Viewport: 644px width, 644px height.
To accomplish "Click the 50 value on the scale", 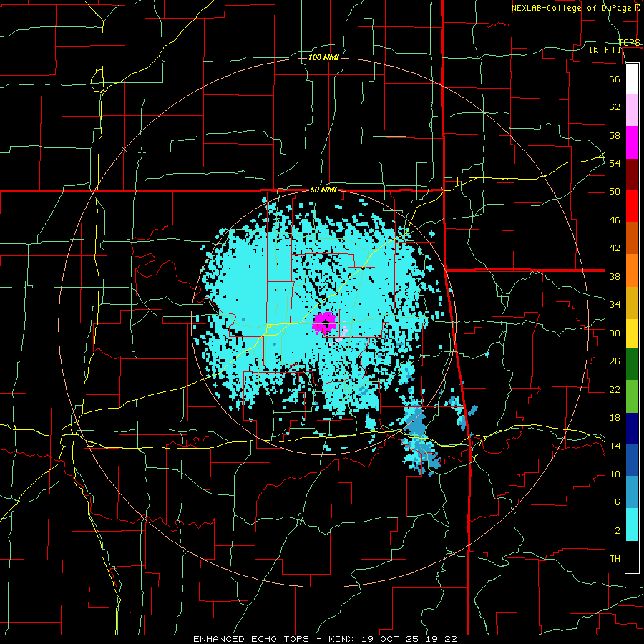I will coord(615,192).
